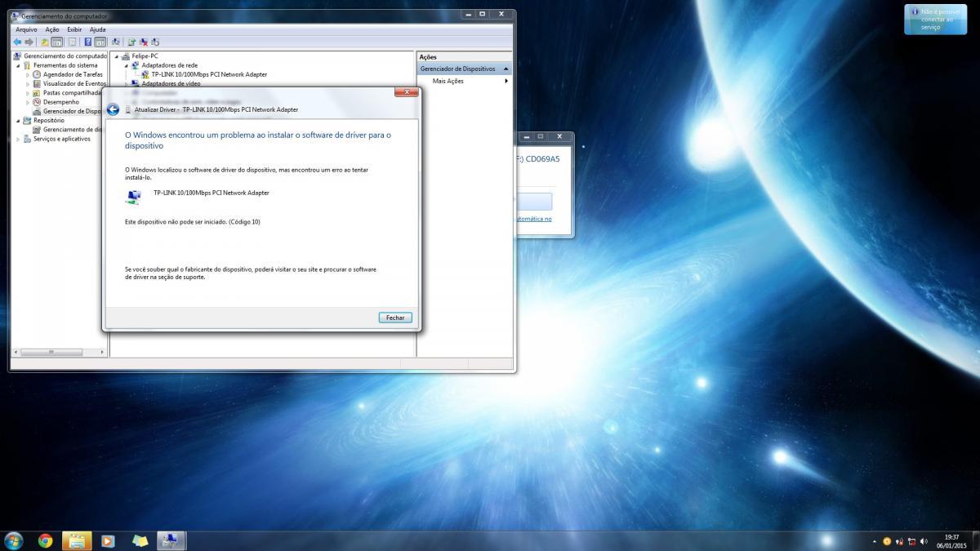Open the Arquivo menu
The image size is (980, 551).
tap(25, 29)
